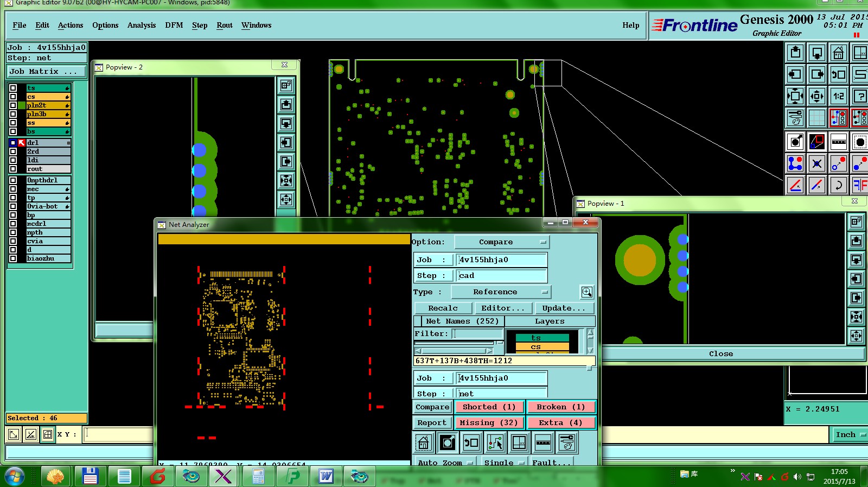Click the Missing (32) button
Image resolution: width=868 pixels, height=487 pixels.
click(489, 422)
